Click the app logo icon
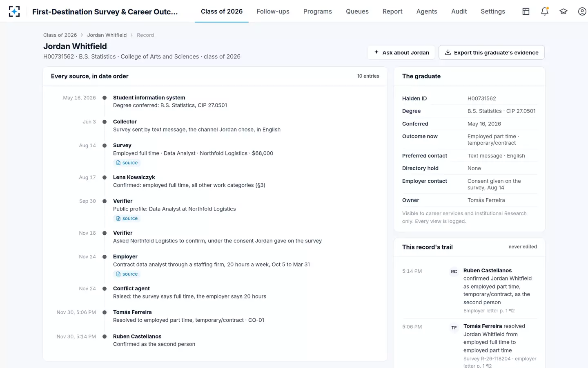Screen dimensions: 588x368 pyautogui.click(x=14, y=11)
